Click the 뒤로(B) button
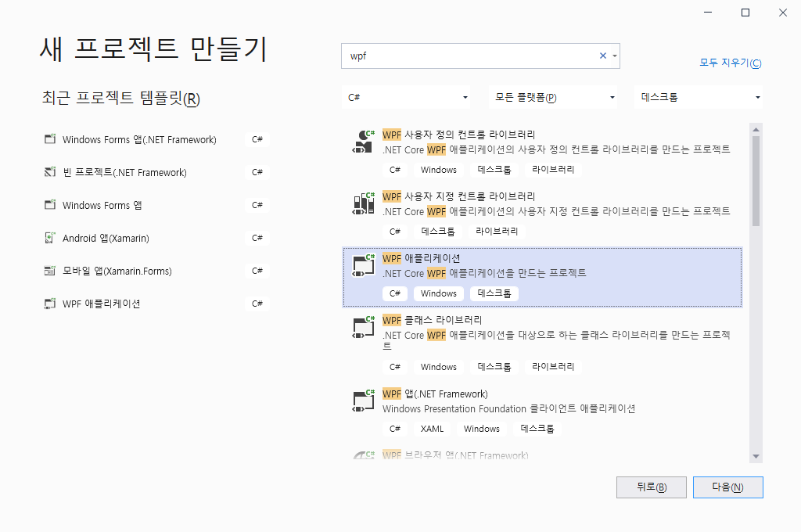 [652, 487]
